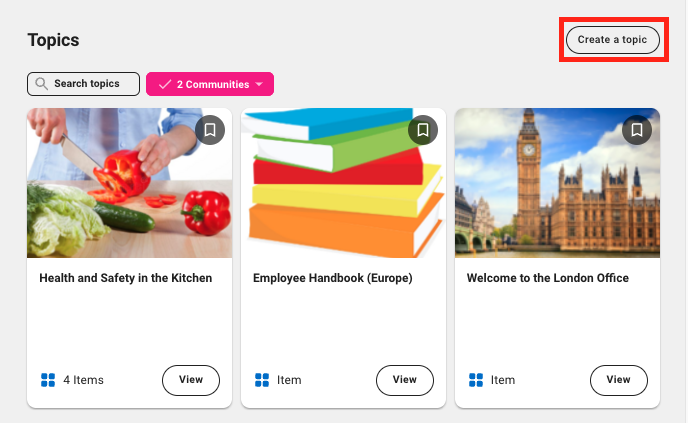Click the grid icon on the Employee Handbook card

point(262,380)
